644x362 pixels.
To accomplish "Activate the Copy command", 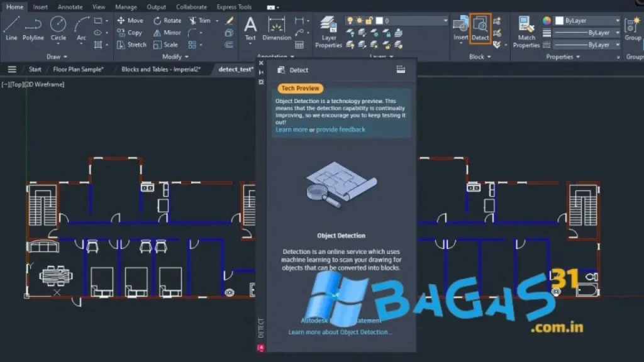I will [x=130, y=33].
